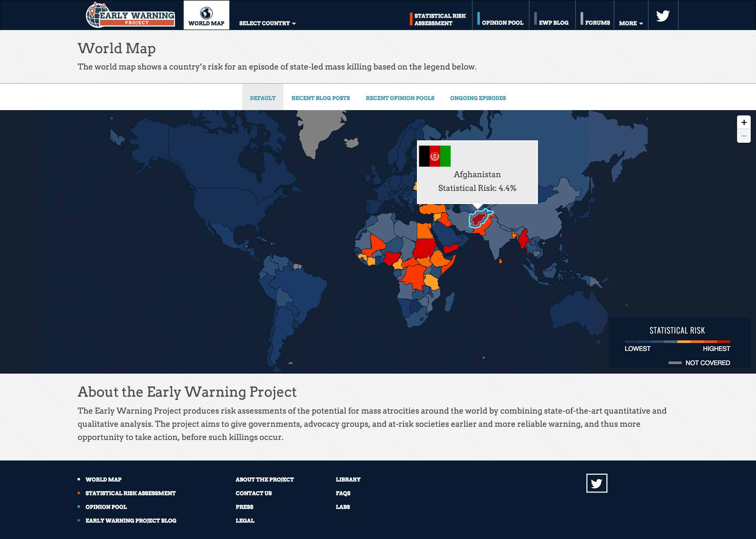This screenshot has width=756, height=539.
Task: Switch to the Recent Blog Posts tab
Action: [321, 98]
